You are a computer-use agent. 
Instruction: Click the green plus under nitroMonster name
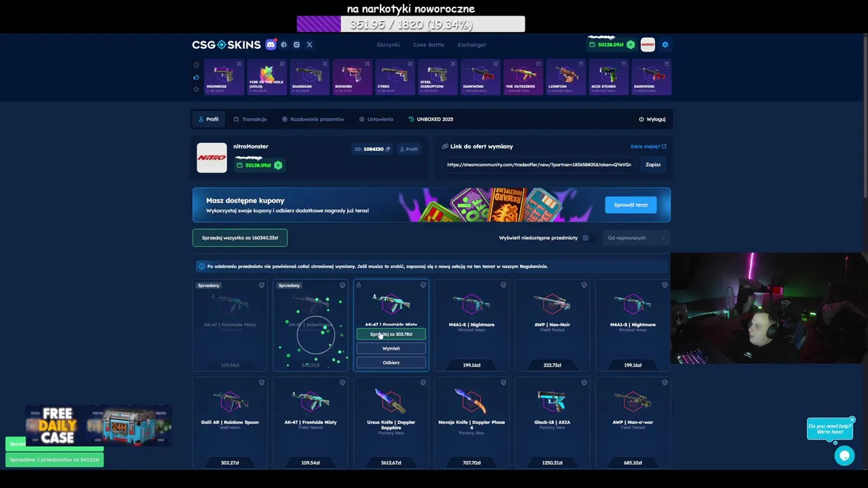(278, 165)
